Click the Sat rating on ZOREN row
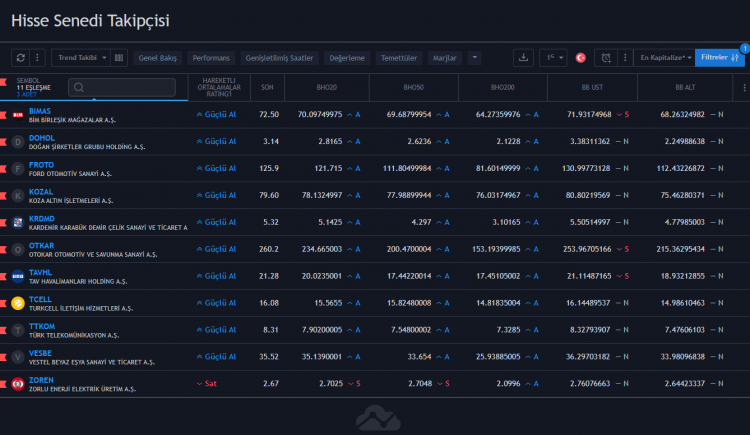The image size is (750, 435). pyautogui.click(x=207, y=384)
